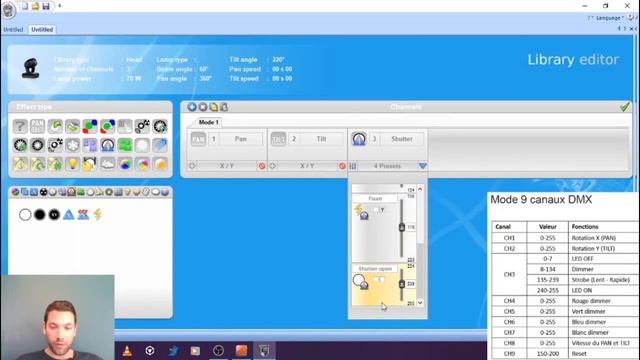Click the Shutter open preset name field
Image resolution: width=640 pixels, height=360 pixels.
click(375, 269)
